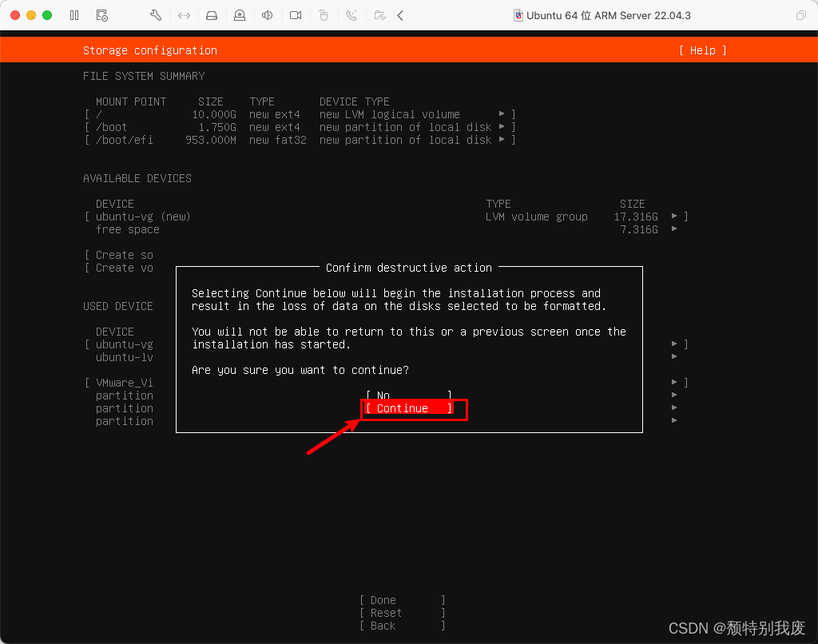This screenshot has height=644, width=818.
Task: Click the CD/DVD drive icon
Action: [240, 16]
